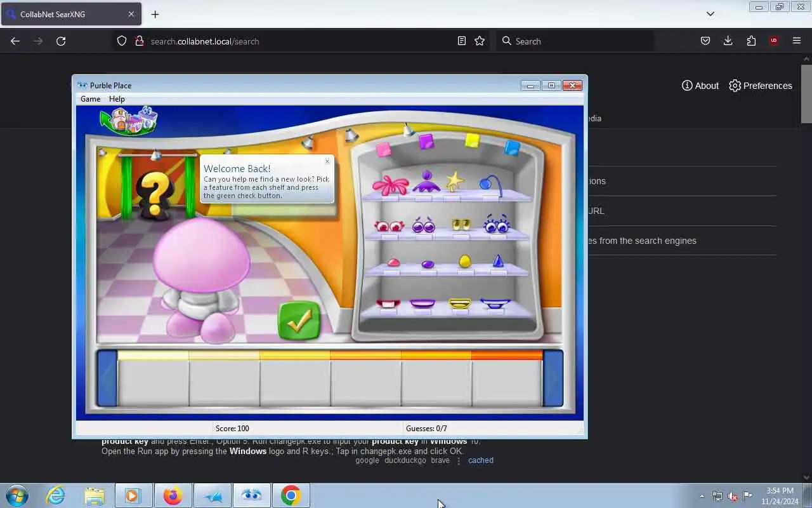Pick the blue eyes feature
Viewport: 812px width, 508px height.
point(497,224)
